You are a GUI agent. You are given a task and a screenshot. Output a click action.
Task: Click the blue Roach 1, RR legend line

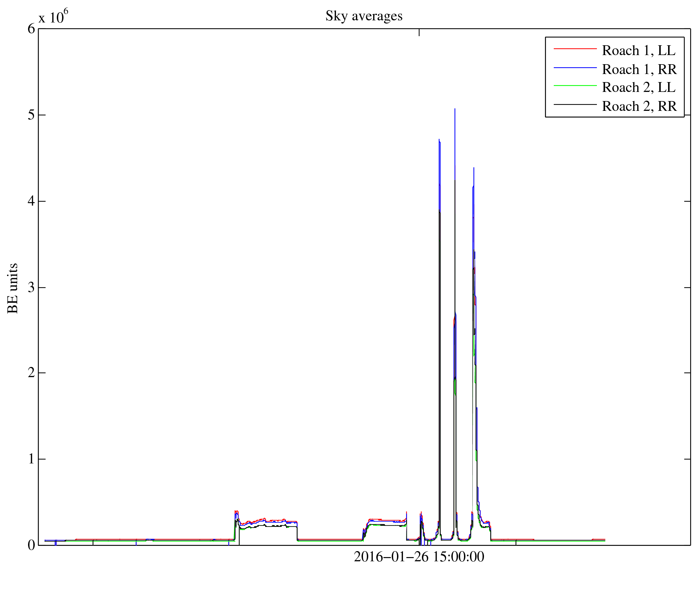tap(575, 67)
